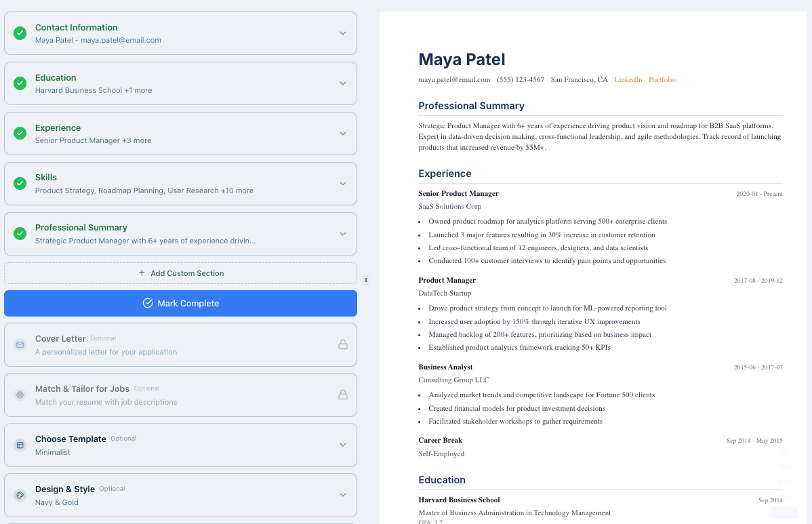Click Education section green check mark
812x524 pixels.
point(20,83)
